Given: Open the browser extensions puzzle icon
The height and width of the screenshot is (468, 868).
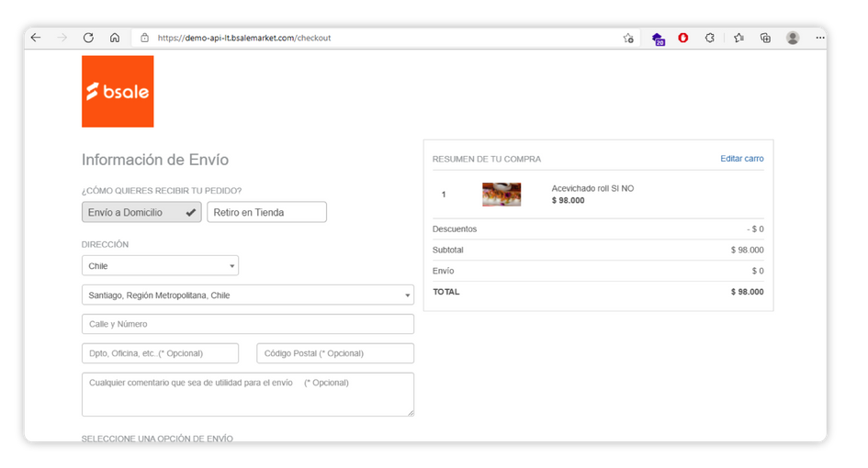Looking at the screenshot, I should 710,38.
